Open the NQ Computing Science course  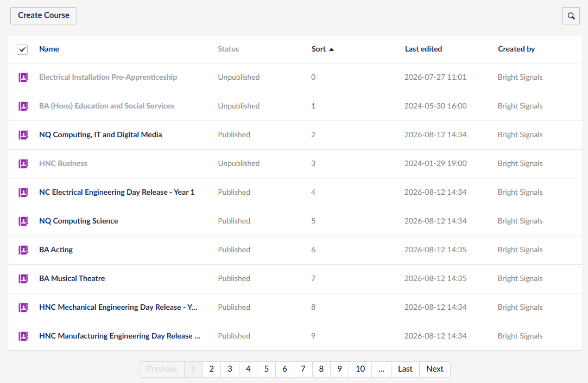click(x=78, y=221)
